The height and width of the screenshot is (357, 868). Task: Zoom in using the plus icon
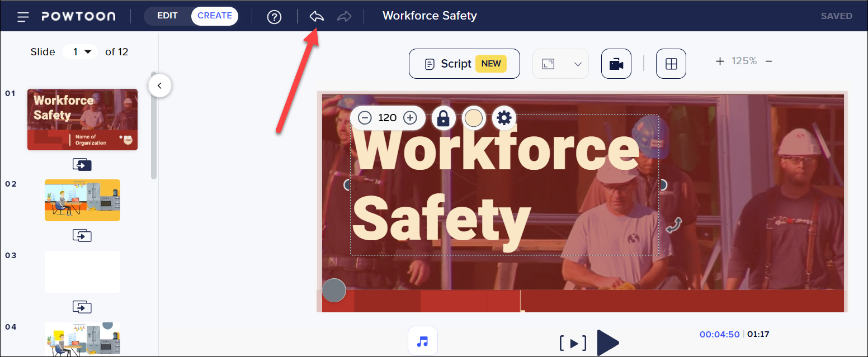tap(719, 61)
